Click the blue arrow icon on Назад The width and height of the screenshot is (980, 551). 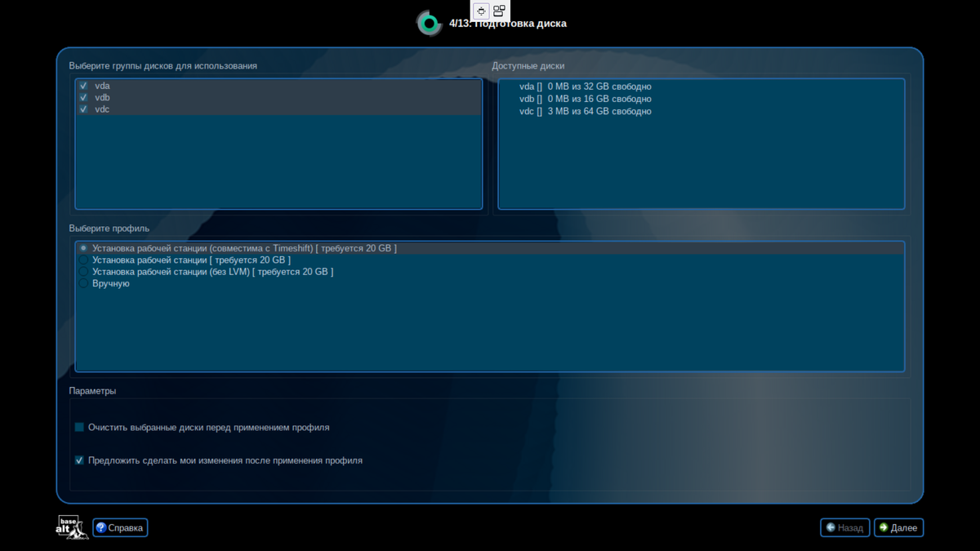(830, 527)
